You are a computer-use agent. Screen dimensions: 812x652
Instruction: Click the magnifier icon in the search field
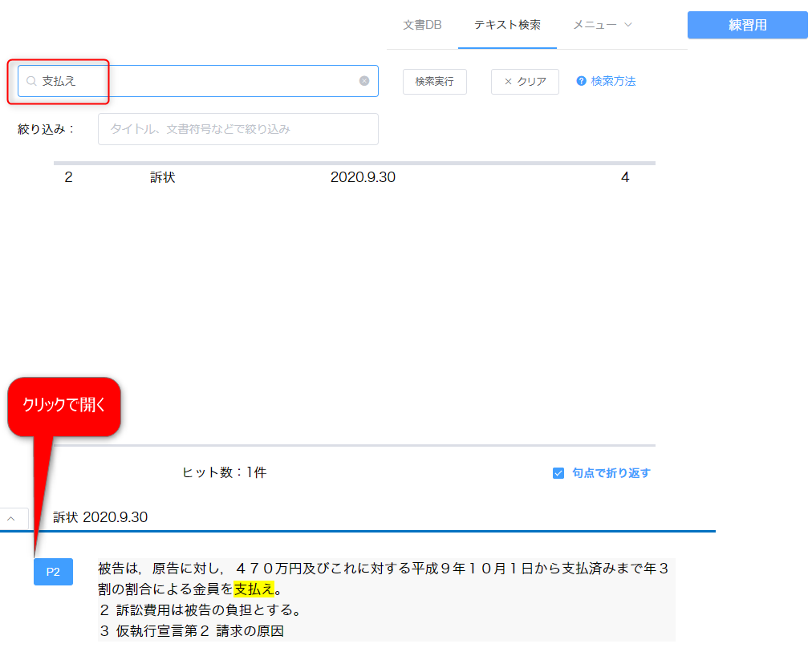pyautogui.click(x=31, y=81)
